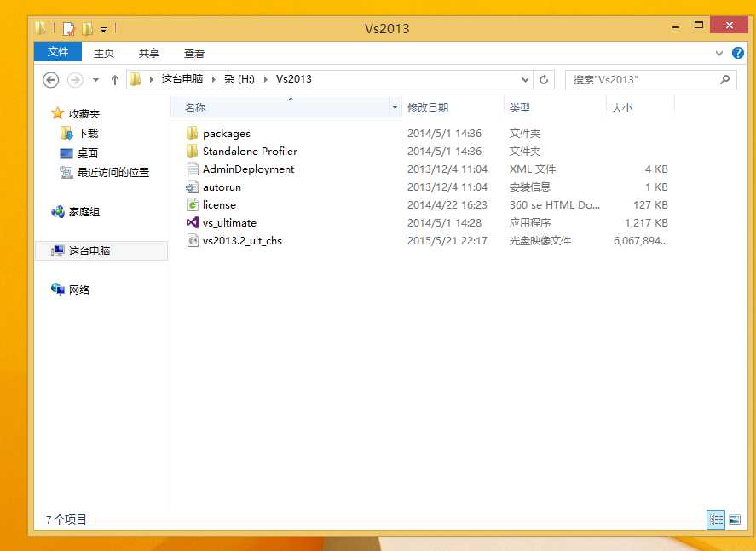Click the license HTML document icon
The width and height of the screenshot is (756, 551).
(192, 204)
